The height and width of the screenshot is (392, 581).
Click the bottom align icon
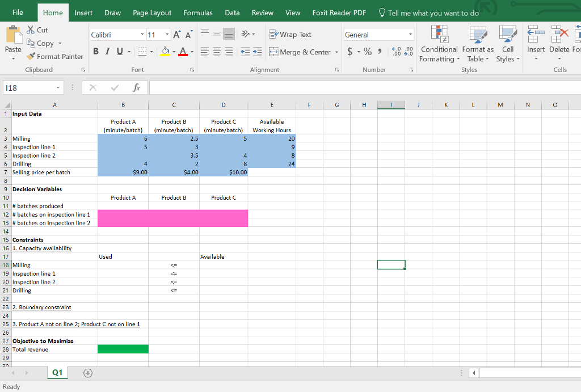(229, 34)
